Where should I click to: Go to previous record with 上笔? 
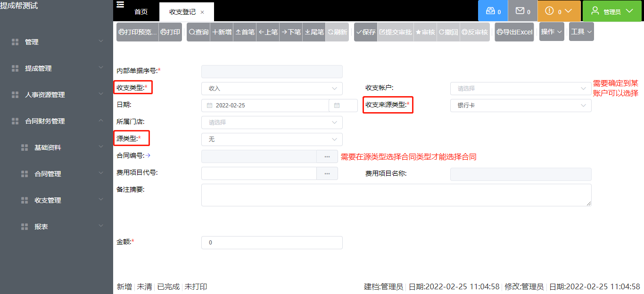pos(268,32)
